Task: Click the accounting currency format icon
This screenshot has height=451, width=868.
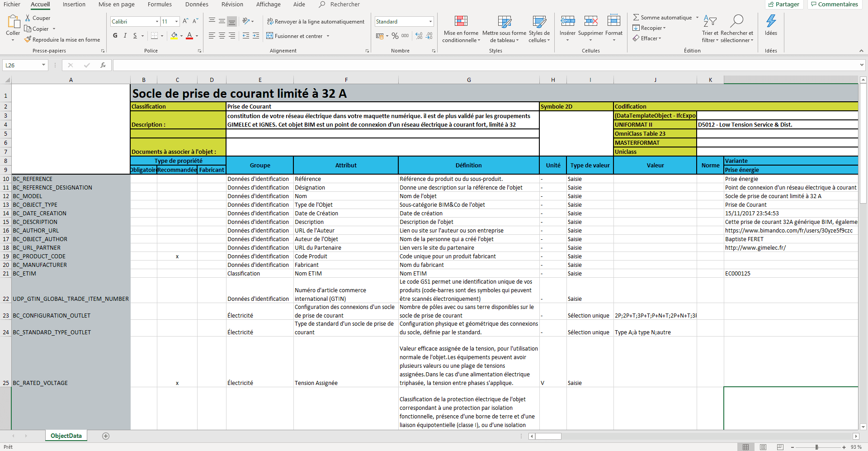Action: pos(380,36)
